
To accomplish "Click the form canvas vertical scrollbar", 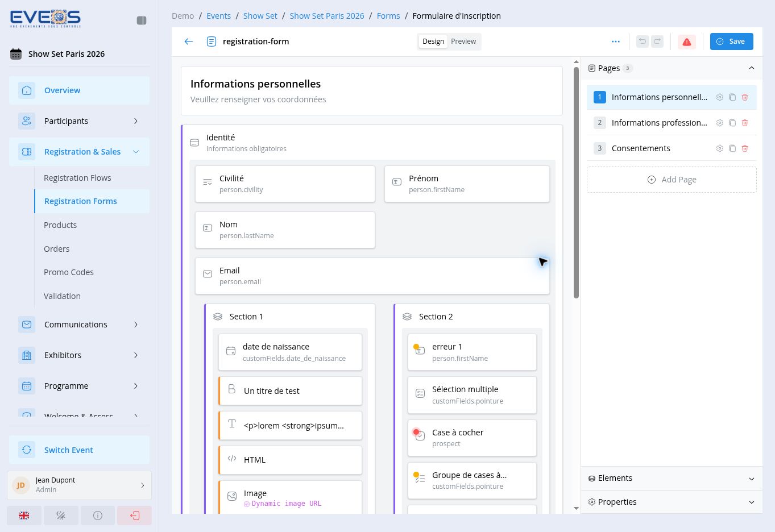I will point(576,182).
